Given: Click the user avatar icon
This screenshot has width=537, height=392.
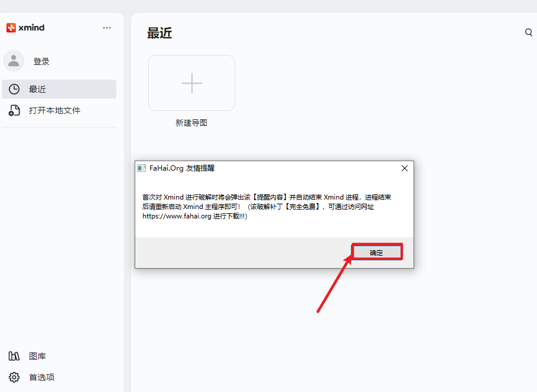Looking at the screenshot, I should click(14, 61).
